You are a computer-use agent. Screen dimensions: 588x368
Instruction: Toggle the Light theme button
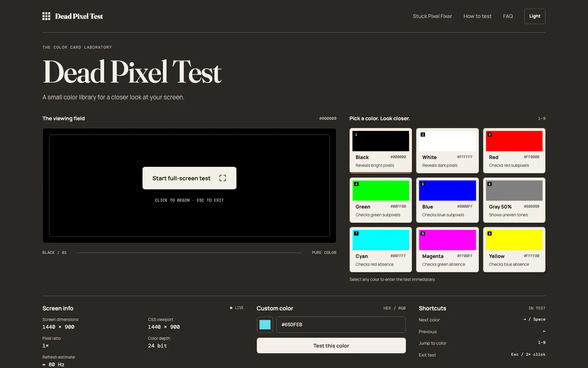pos(535,16)
